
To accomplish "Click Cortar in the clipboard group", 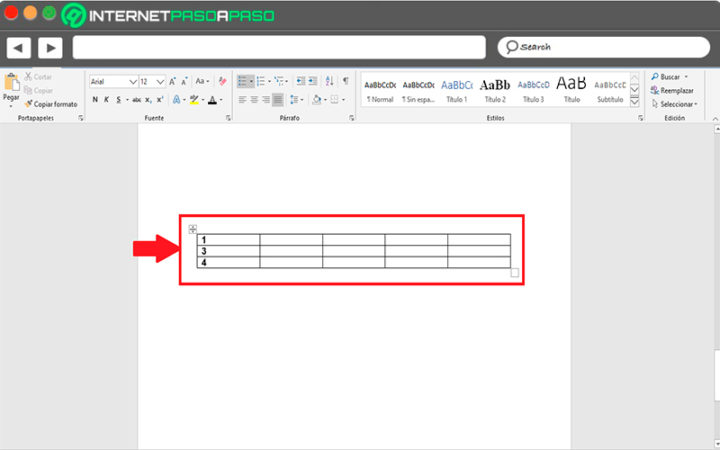I will click(x=38, y=77).
